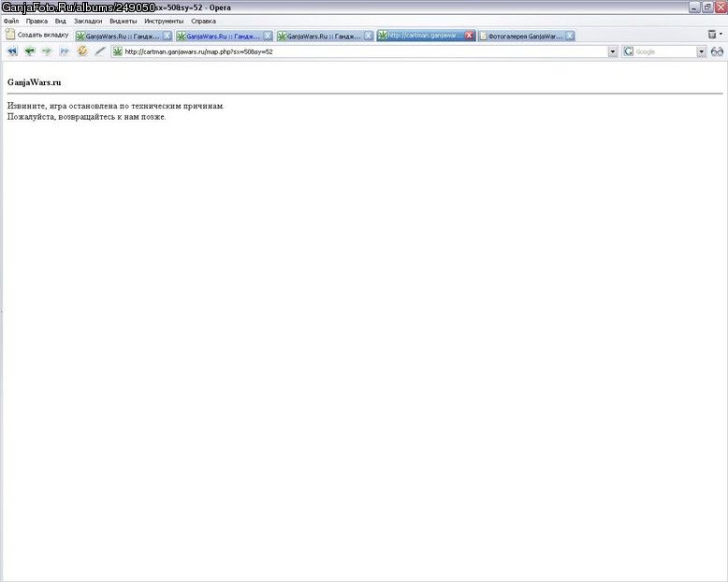Switch to third GanjaWars.Ru tab
The image size is (728, 582).
pos(325,36)
